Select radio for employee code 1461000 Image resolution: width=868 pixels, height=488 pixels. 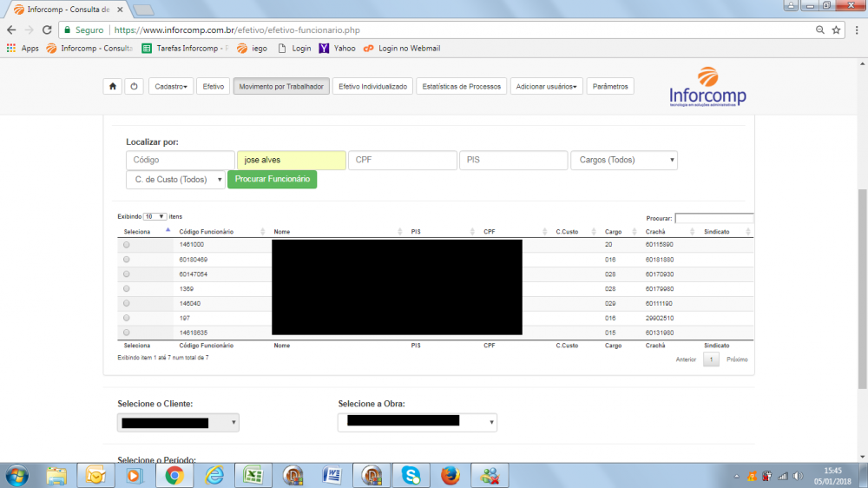click(126, 244)
